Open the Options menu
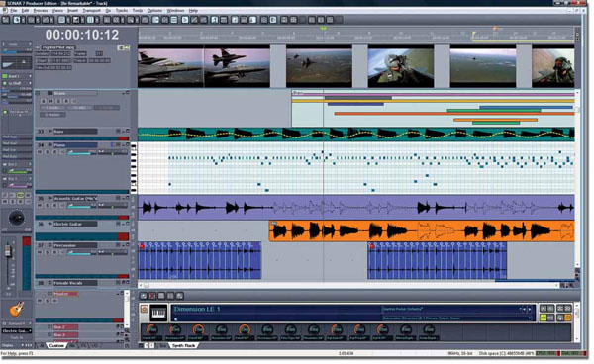The height and width of the screenshot is (364, 594). pos(154,11)
